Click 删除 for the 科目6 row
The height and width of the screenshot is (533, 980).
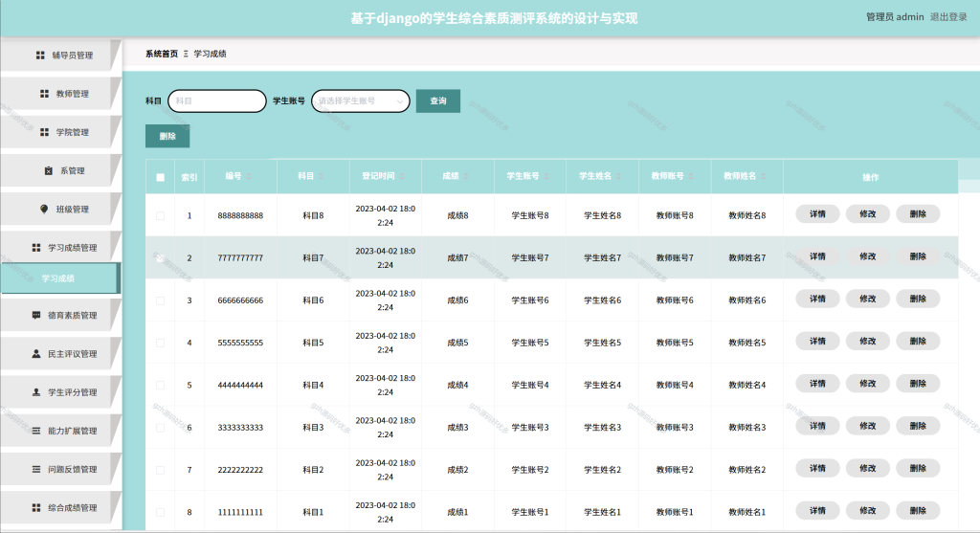918,300
